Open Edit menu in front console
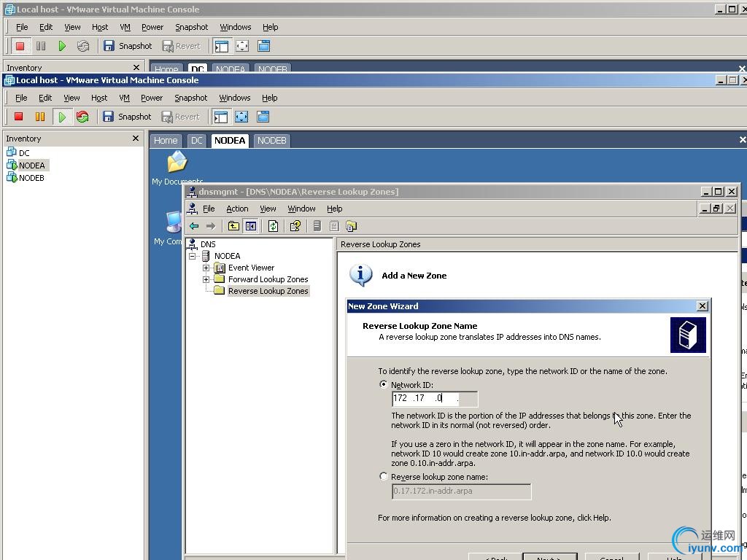Viewport: 747px width, 560px height. click(45, 98)
